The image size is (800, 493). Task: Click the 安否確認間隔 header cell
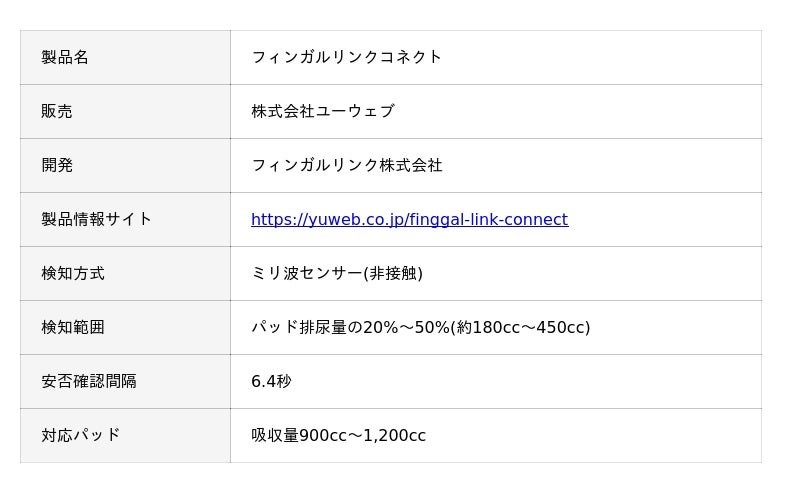pos(89,382)
